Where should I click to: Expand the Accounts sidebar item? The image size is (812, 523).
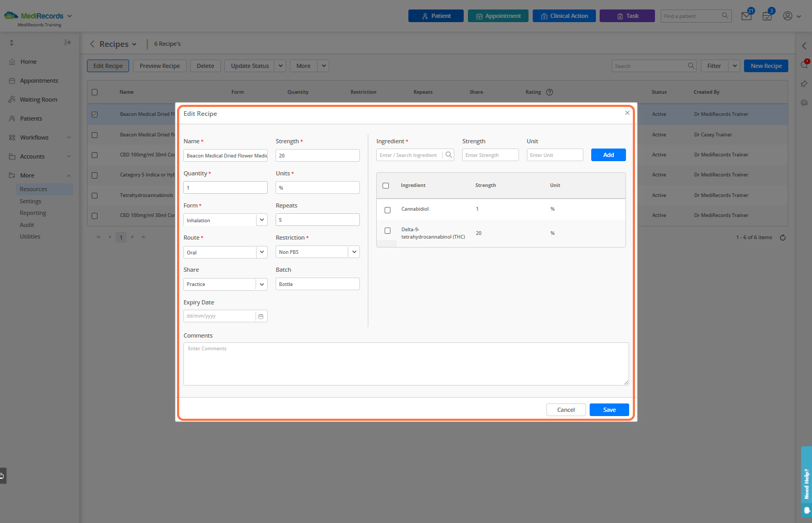[69, 156]
